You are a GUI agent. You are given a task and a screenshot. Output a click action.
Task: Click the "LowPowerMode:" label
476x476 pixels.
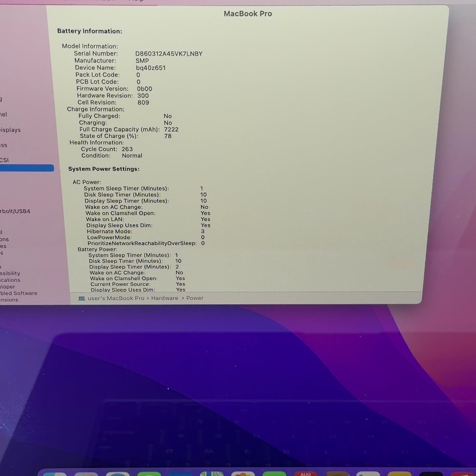[109, 238]
